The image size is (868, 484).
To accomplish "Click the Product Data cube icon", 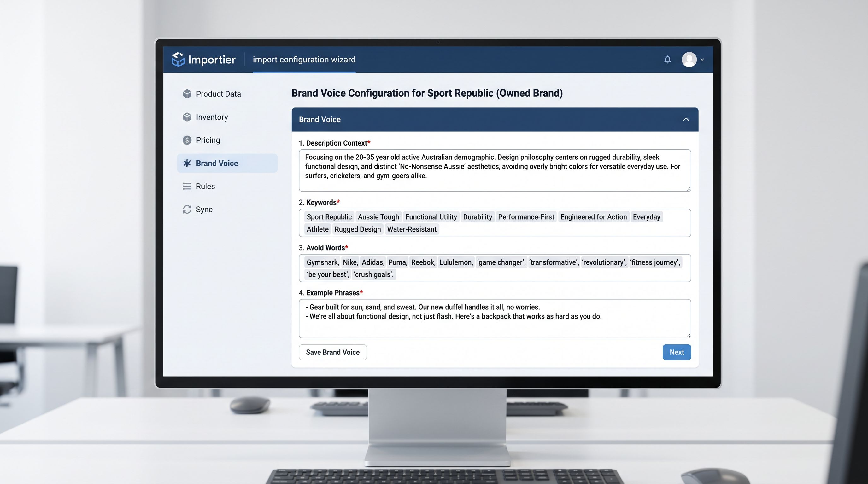I will tap(187, 94).
